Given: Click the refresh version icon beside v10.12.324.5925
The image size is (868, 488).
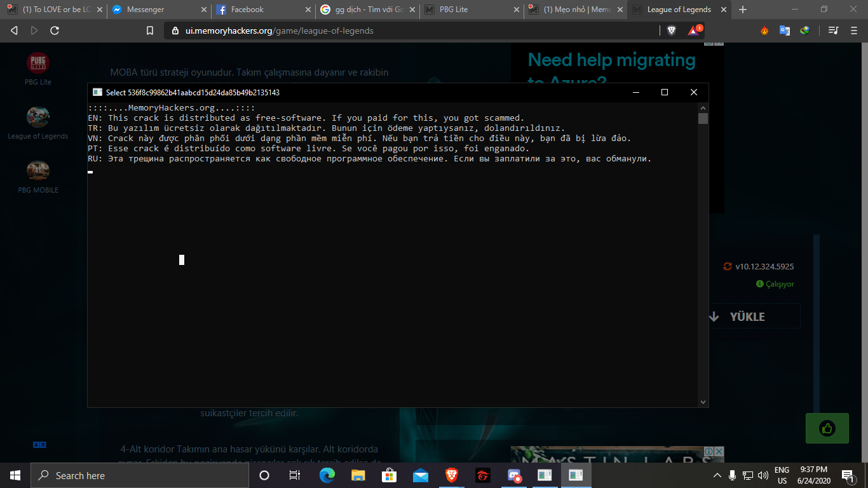Looking at the screenshot, I should pyautogui.click(x=728, y=267).
